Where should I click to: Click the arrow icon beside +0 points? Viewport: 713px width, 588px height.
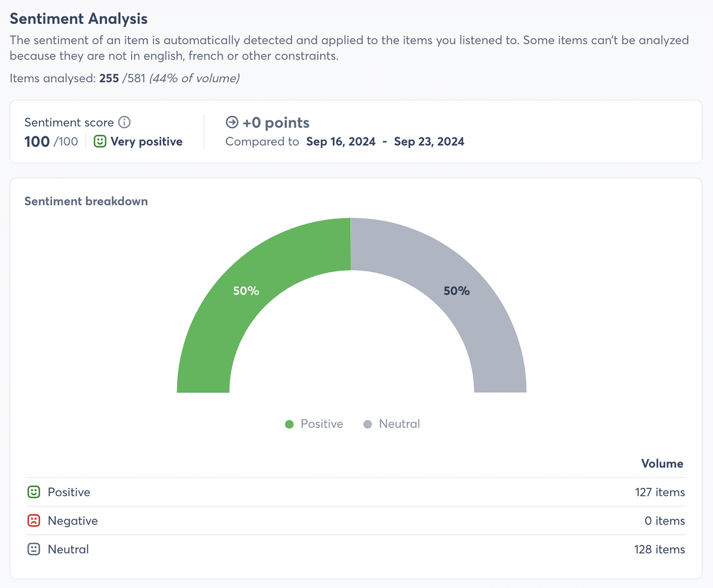click(x=232, y=122)
